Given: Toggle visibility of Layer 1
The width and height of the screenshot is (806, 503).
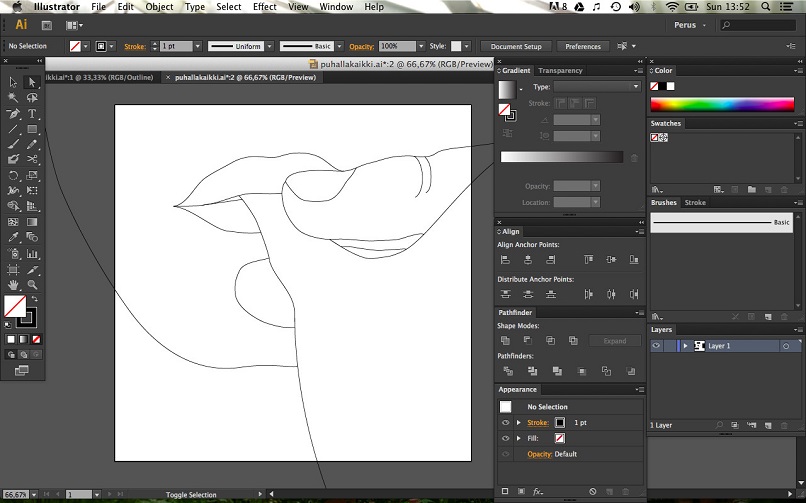Looking at the screenshot, I should [657, 346].
